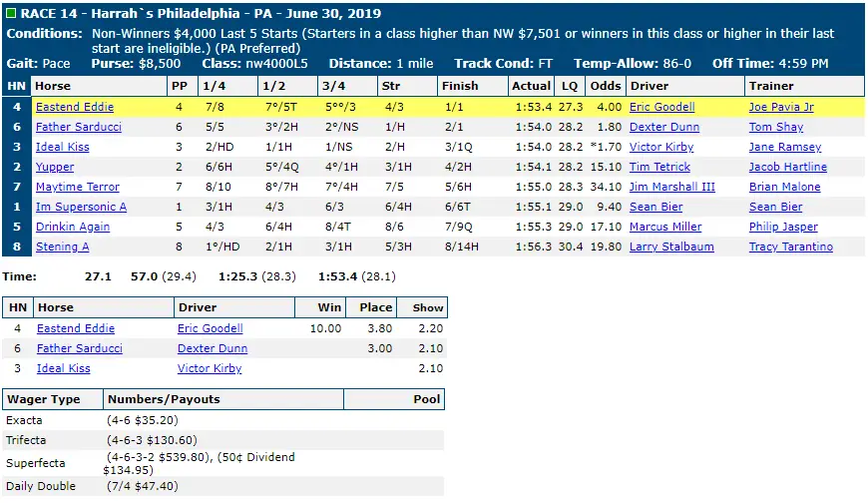
Task: View the Im Supersonic A horse page
Action: point(81,207)
